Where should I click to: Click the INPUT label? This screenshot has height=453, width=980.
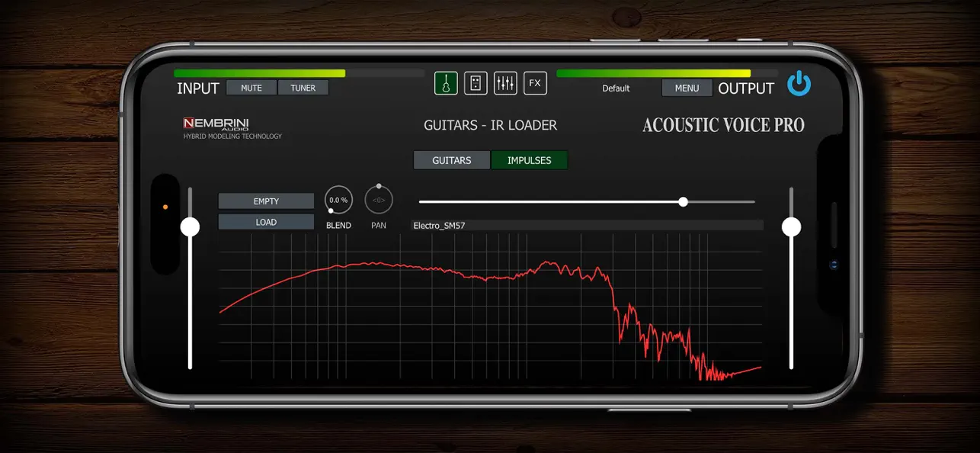(x=198, y=88)
